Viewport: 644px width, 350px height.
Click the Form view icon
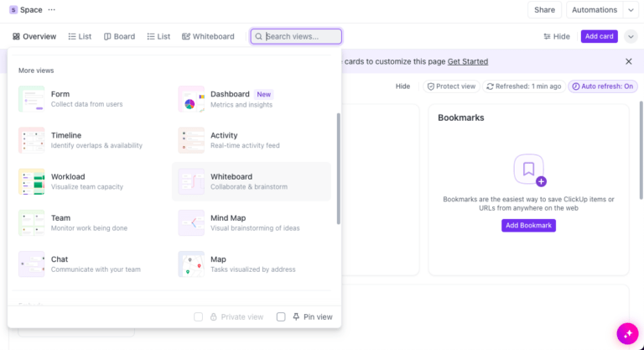click(x=32, y=99)
